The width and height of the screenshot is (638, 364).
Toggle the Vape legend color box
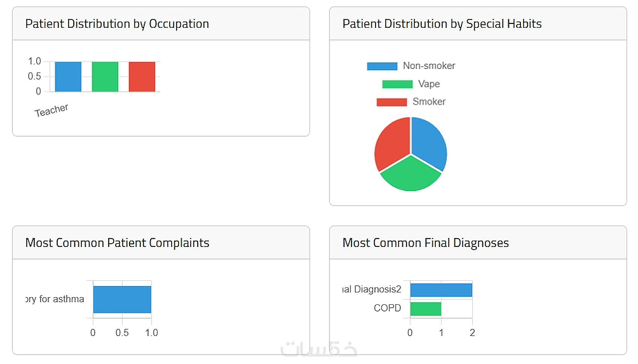click(397, 84)
